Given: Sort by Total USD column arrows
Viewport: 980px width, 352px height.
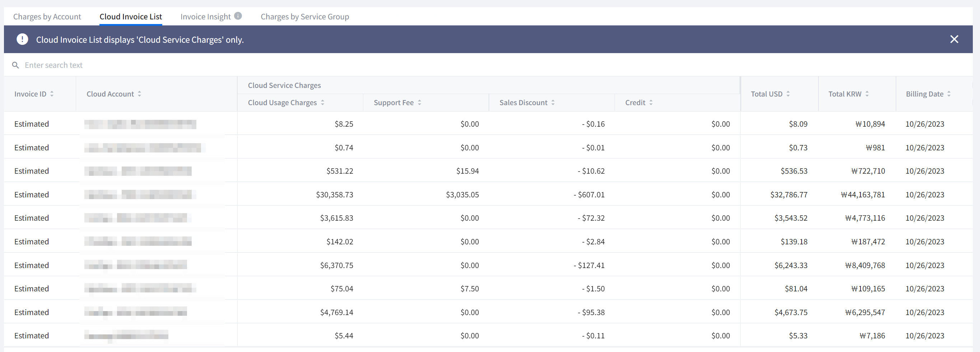Looking at the screenshot, I should [x=788, y=94].
